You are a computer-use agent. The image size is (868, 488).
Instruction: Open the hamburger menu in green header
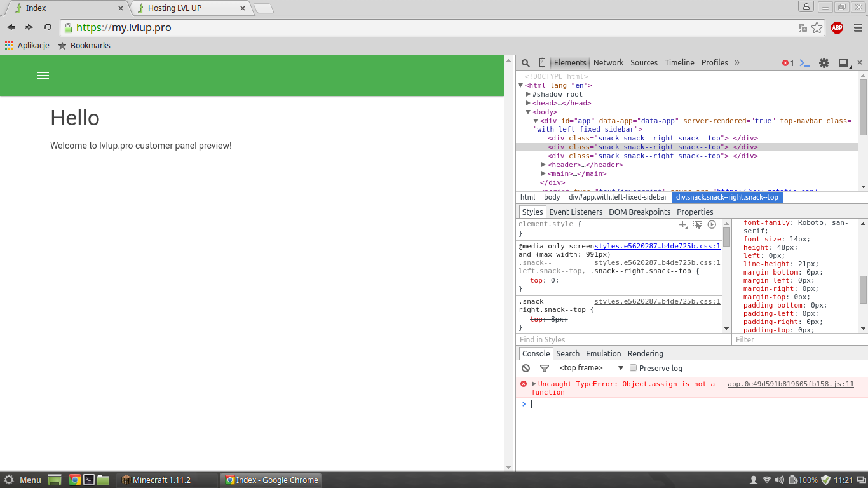pos(43,76)
